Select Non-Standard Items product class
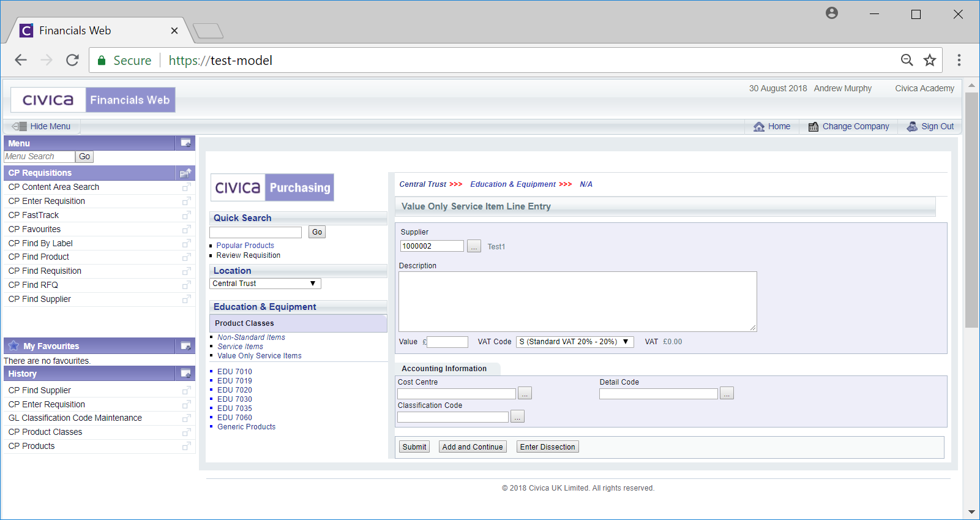The height and width of the screenshot is (520, 980). (251, 337)
